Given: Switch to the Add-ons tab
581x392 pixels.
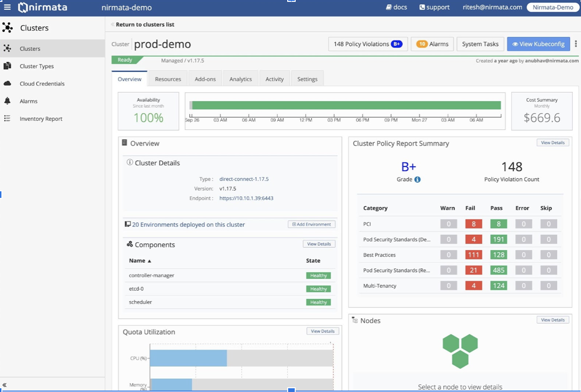Looking at the screenshot, I should [205, 79].
